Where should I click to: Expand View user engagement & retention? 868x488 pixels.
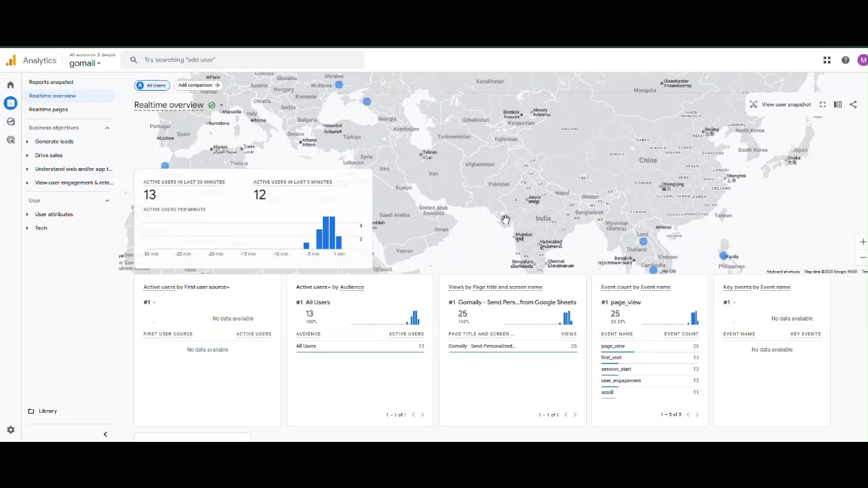tap(27, 182)
